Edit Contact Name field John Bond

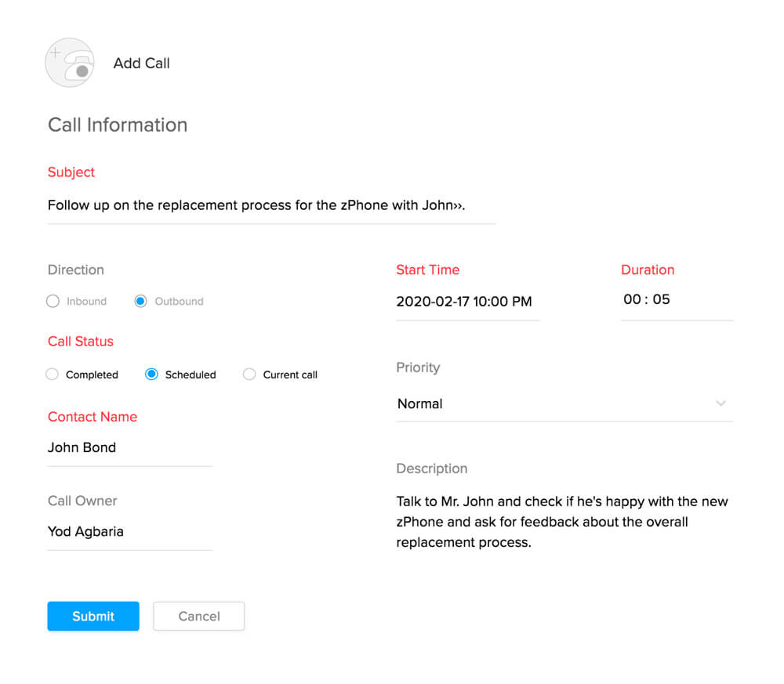[x=130, y=447]
